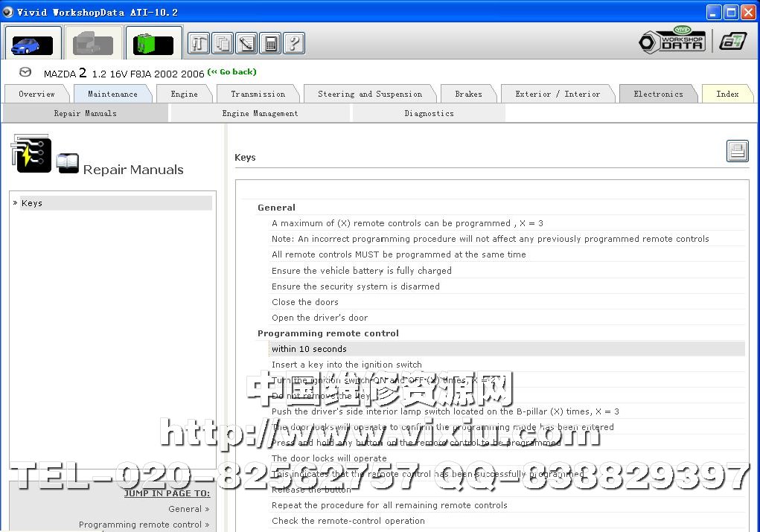
Task: Select the Diagnostics sub-tab
Action: (429, 114)
